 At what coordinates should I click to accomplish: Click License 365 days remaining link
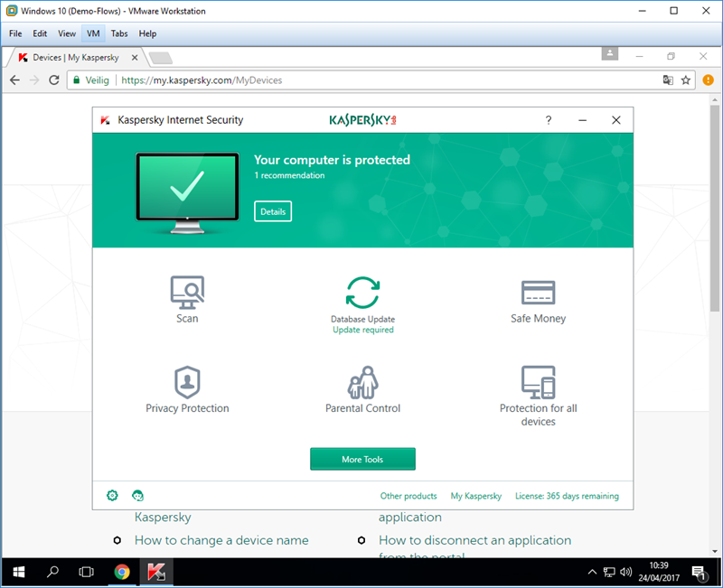tap(567, 496)
